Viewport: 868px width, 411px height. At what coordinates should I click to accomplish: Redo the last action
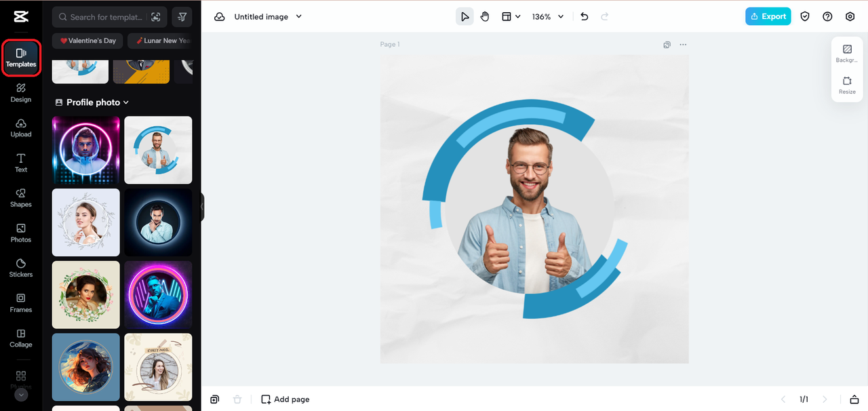click(x=605, y=16)
